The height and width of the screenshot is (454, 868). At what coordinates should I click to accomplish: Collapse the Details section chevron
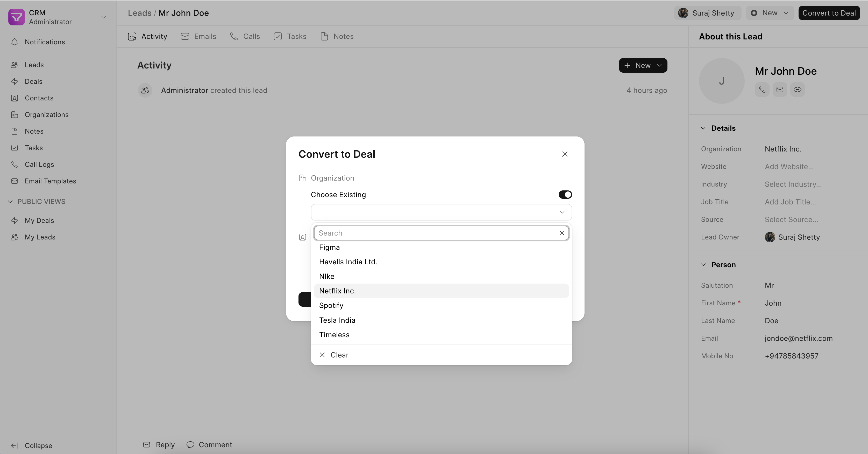703,128
